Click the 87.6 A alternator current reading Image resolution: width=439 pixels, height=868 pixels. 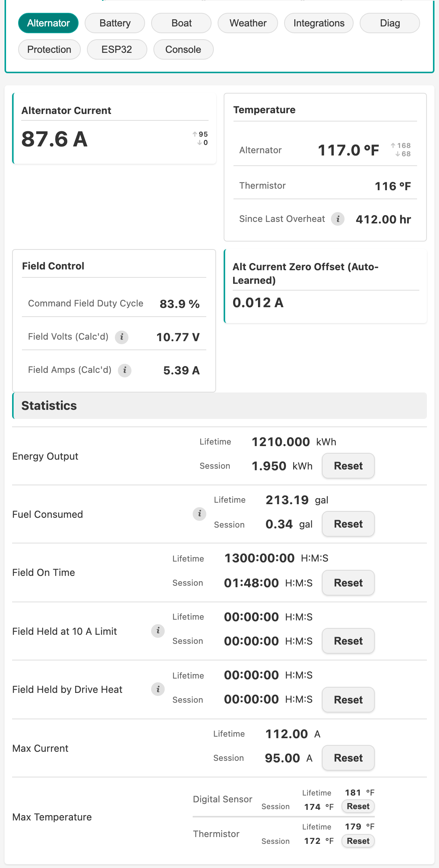pos(54,139)
